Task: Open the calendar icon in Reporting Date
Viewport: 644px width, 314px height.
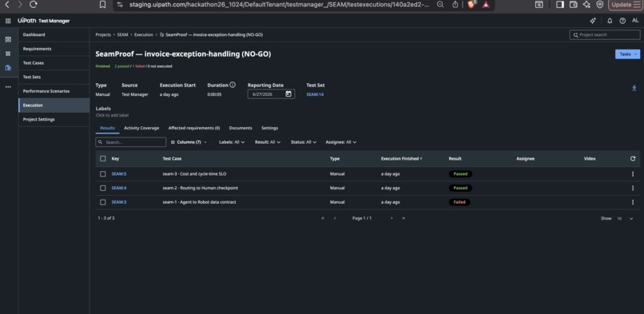Action: coord(288,94)
